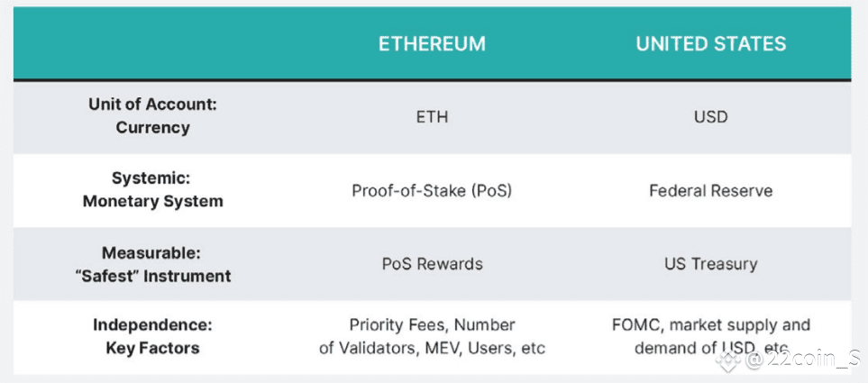This screenshot has height=383, width=868.
Task: Select the Federal Reserve cell
Action: [x=711, y=191]
